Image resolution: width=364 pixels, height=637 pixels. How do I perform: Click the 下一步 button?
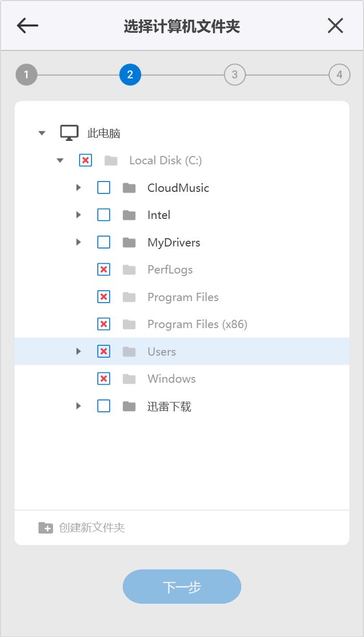[181, 587]
